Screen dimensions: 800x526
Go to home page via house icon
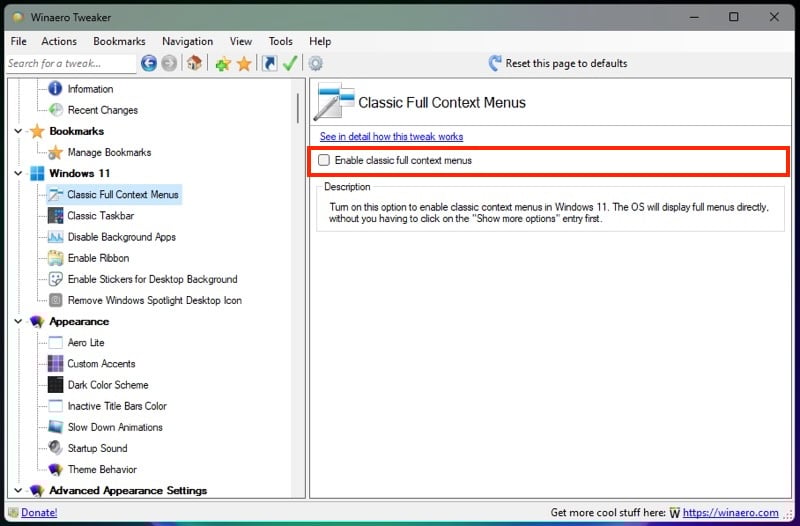(x=194, y=63)
